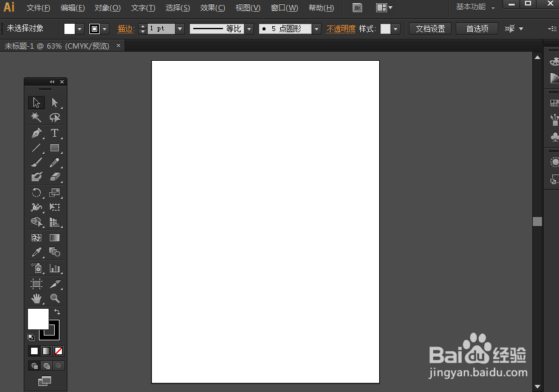Select the Pencil tool
This screenshot has height=392, width=559.
pos(55,163)
